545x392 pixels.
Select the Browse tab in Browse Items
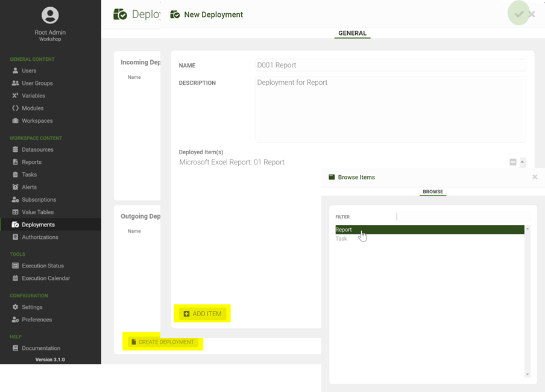432,191
